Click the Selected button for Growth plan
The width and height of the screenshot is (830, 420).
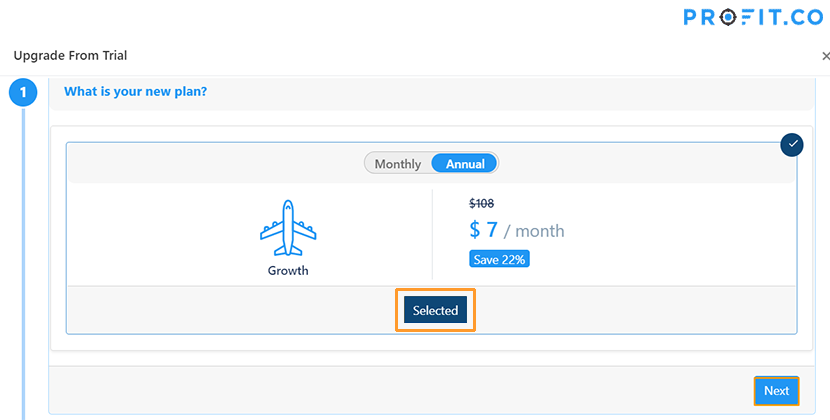click(435, 310)
